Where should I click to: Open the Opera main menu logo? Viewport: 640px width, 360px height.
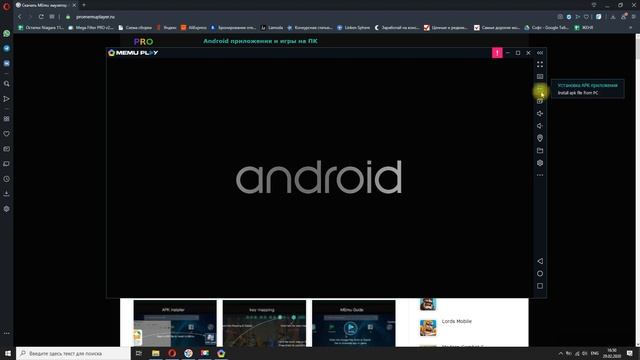(6, 6)
